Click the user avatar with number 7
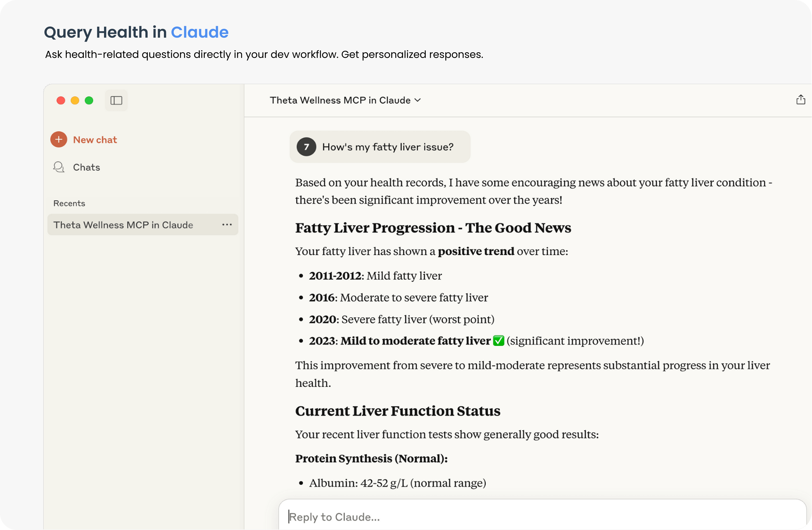812x530 pixels. coord(306,147)
